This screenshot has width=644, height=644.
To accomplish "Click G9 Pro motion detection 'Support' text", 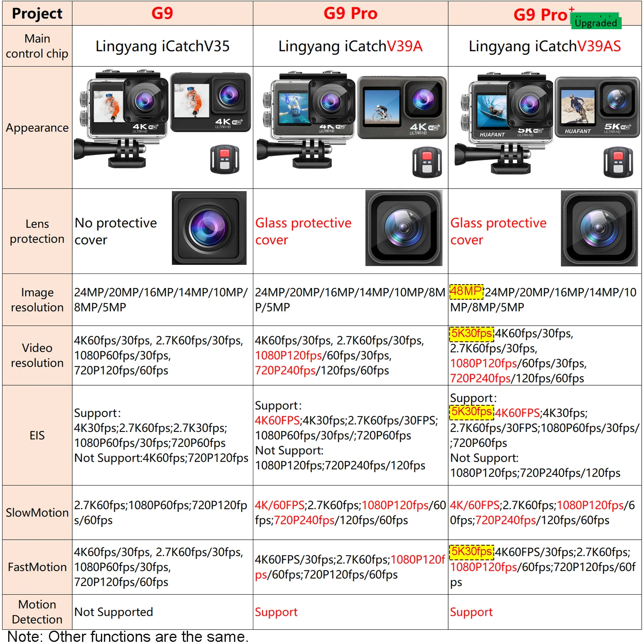I will click(x=276, y=612).
